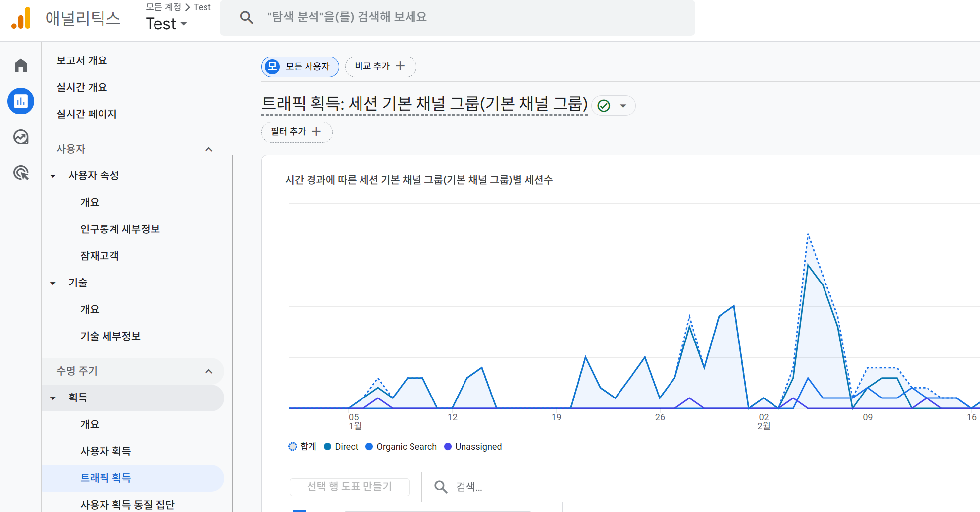Click the chart title text 시간 경과에 따른

(320, 180)
